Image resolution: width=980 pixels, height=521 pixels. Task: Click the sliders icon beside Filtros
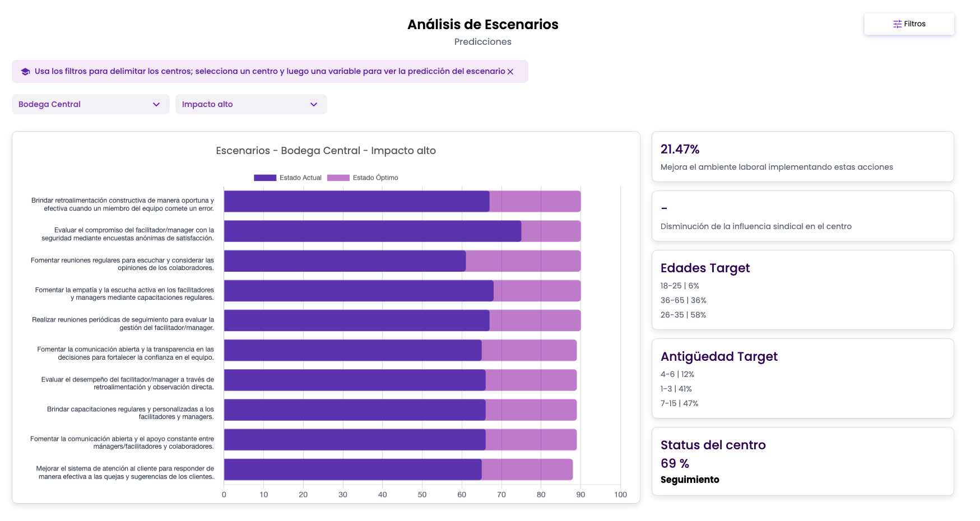[897, 24]
